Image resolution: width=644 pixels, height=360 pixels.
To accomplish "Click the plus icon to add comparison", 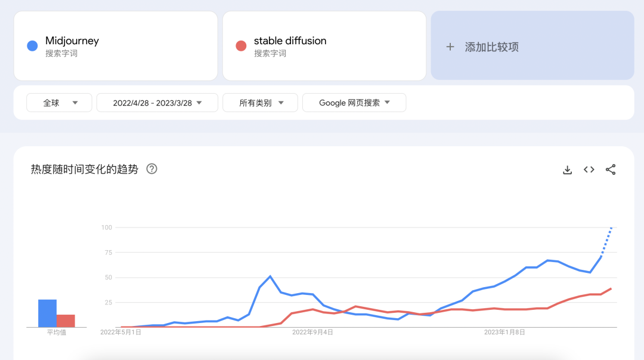I will point(450,47).
